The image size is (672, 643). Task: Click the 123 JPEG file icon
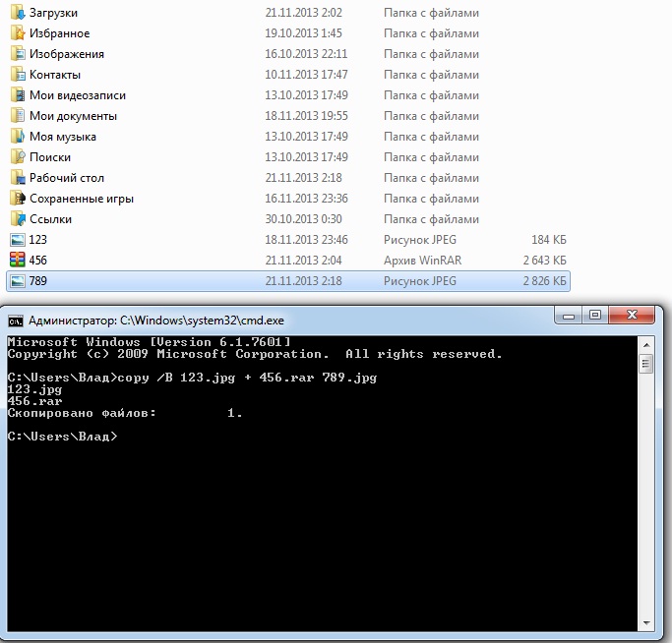tap(18, 240)
